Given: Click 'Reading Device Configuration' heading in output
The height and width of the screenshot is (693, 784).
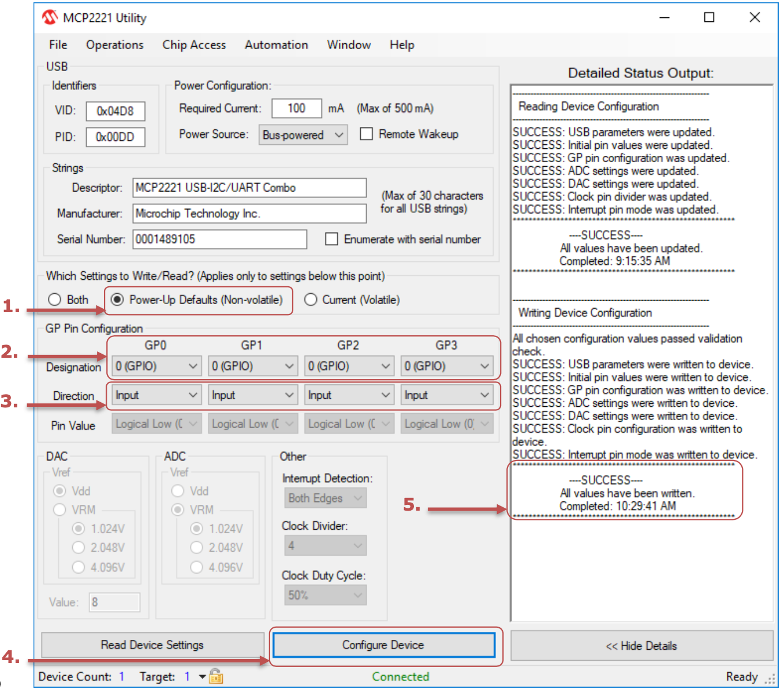Looking at the screenshot, I should click(x=588, y=106).
